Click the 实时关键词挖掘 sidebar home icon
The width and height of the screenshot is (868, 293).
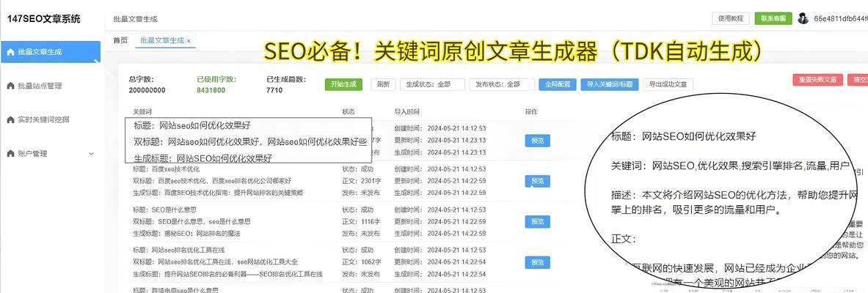(10, 119)
